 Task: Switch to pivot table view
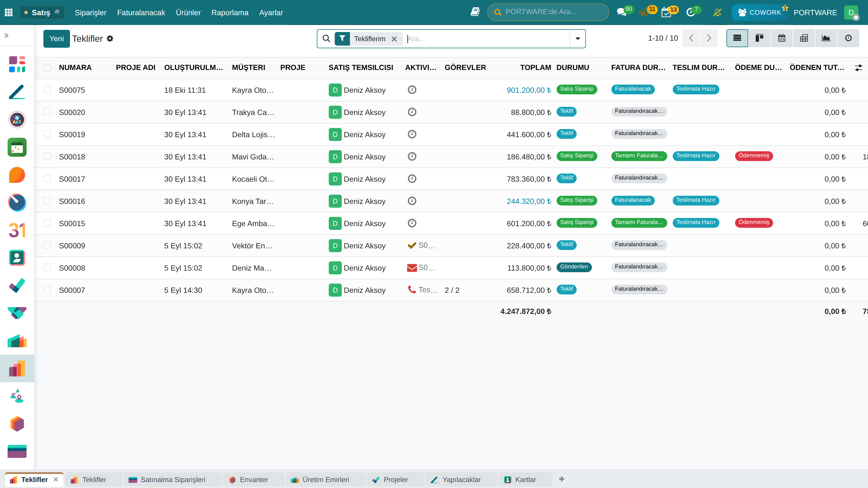pos(804,38)
